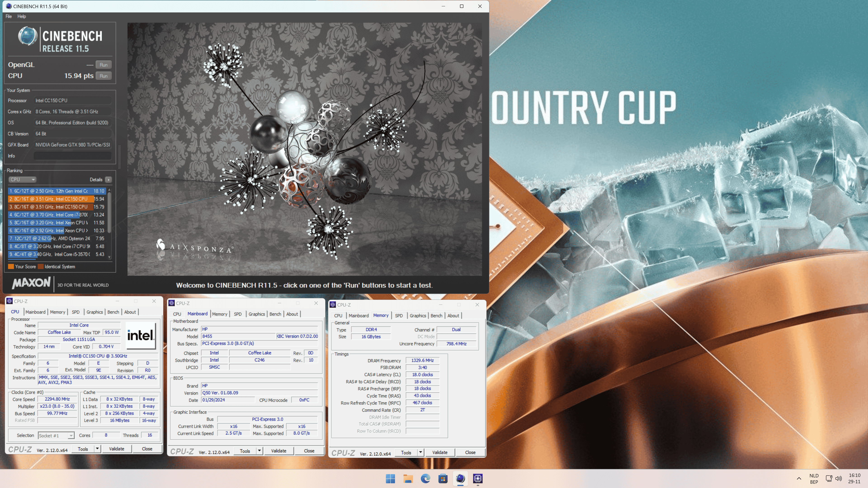Screen dimensions: 868x488
Task: Open File Explorer from taskbar
Action: click(408, 479)
